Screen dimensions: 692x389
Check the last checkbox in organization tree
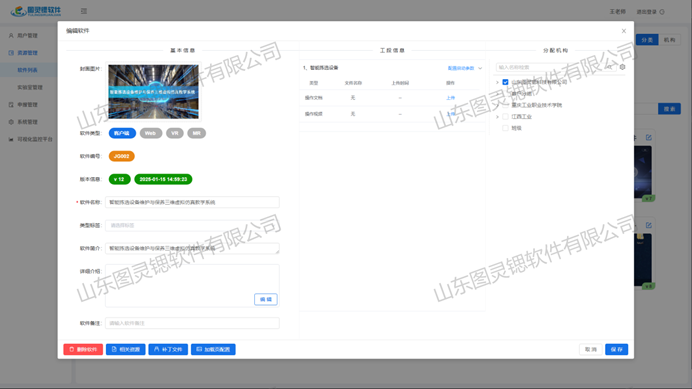click(505, 128)
